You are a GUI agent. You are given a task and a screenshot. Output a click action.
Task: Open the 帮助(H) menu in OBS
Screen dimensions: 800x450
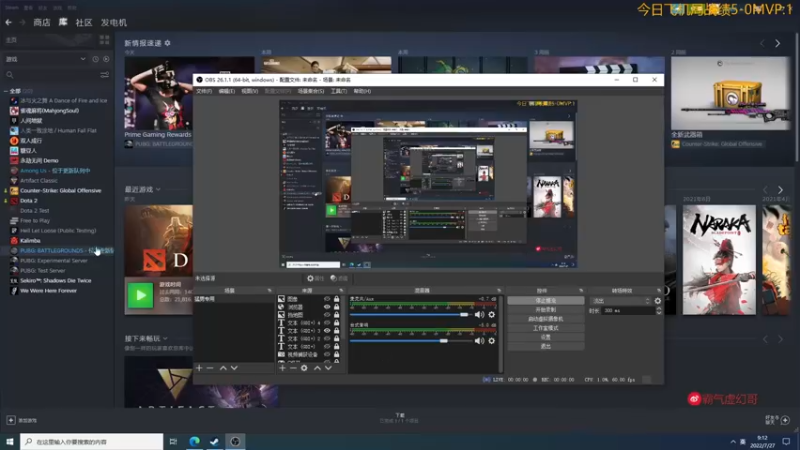pos(362,91)
